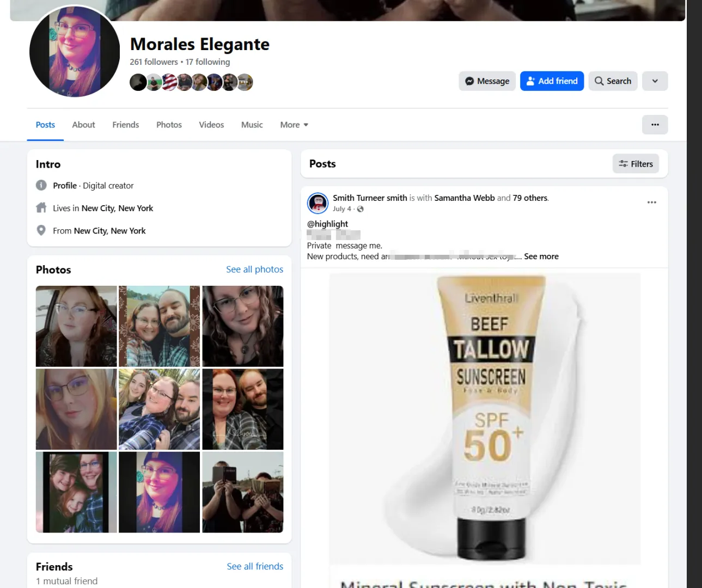The image size is (702, 588).
Task: Open photo of people holding books over faces
Action: [242, 492]
